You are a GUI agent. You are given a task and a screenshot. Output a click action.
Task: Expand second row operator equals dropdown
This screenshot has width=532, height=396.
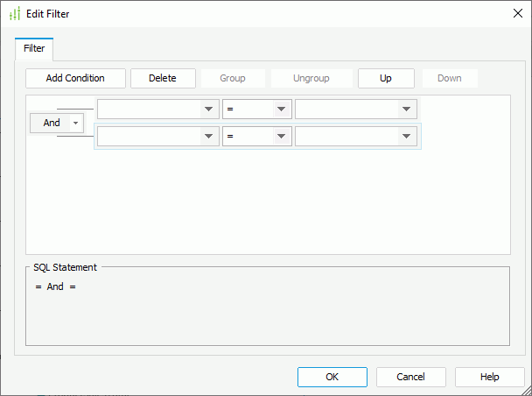pyautogui.click(x=281, y=137)
